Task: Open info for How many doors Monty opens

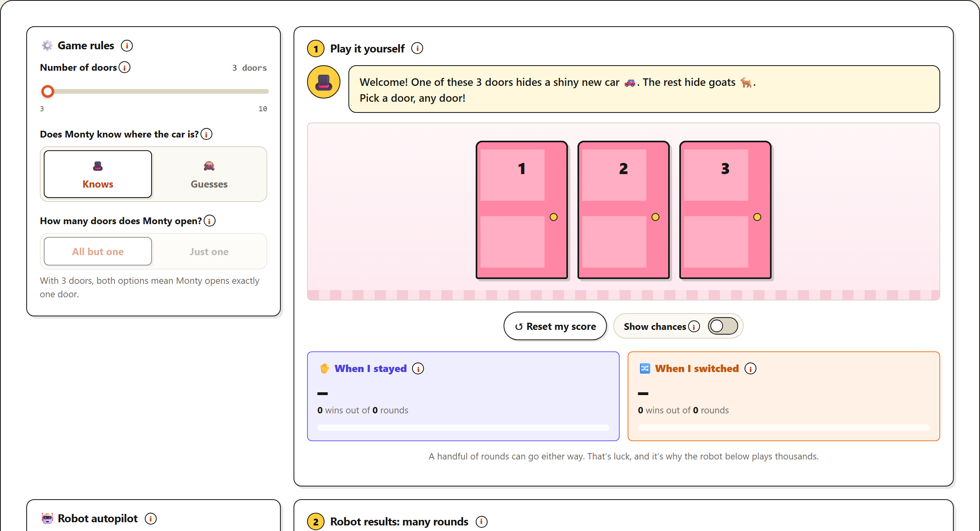Action: 210,221
